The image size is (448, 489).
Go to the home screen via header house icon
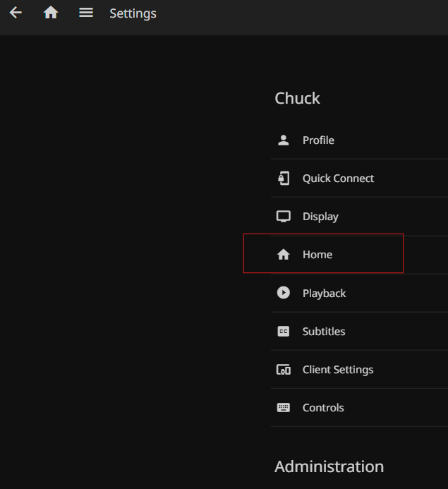click(x=51, y=13)
